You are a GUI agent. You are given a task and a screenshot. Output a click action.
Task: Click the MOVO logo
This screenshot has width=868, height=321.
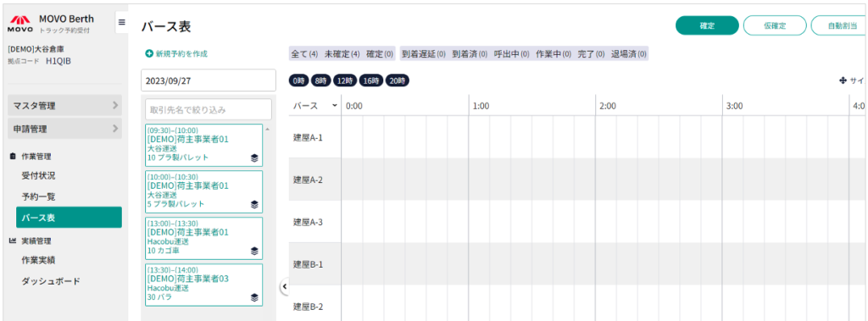coord(21,24)
